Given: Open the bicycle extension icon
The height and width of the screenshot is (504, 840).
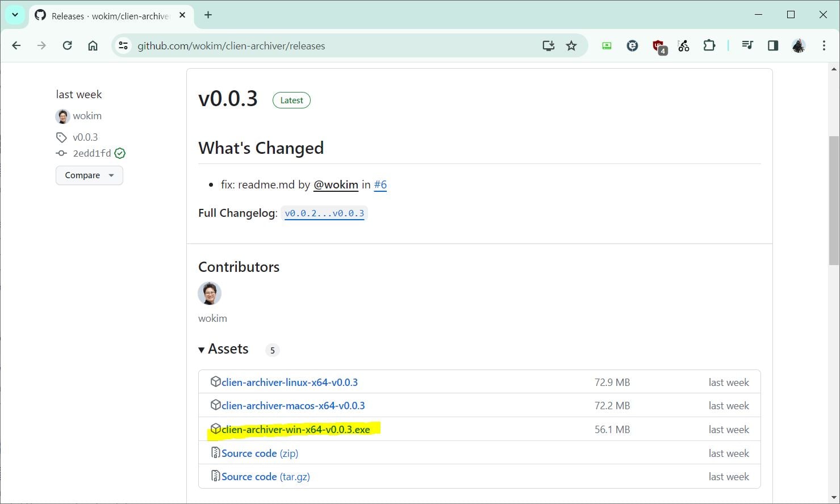Looking at the screenshot, I should tap(684, 46).
